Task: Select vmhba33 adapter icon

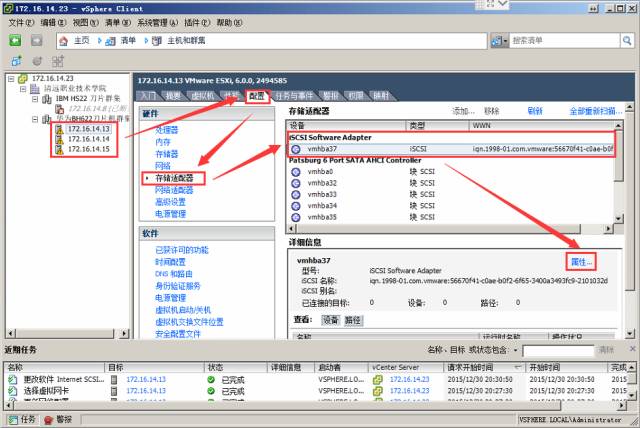Action: (x=296, y=195)
